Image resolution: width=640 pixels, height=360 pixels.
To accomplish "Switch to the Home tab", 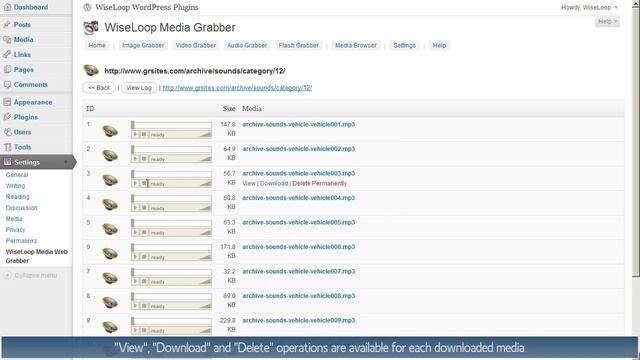I will pyautogui.click(x=97, y=45).
